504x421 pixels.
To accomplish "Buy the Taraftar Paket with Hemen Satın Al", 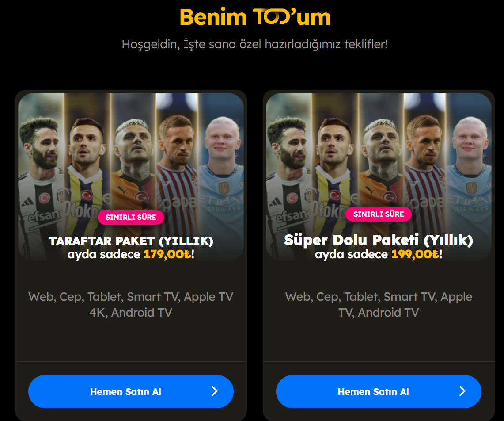I will tap(131, 391).
